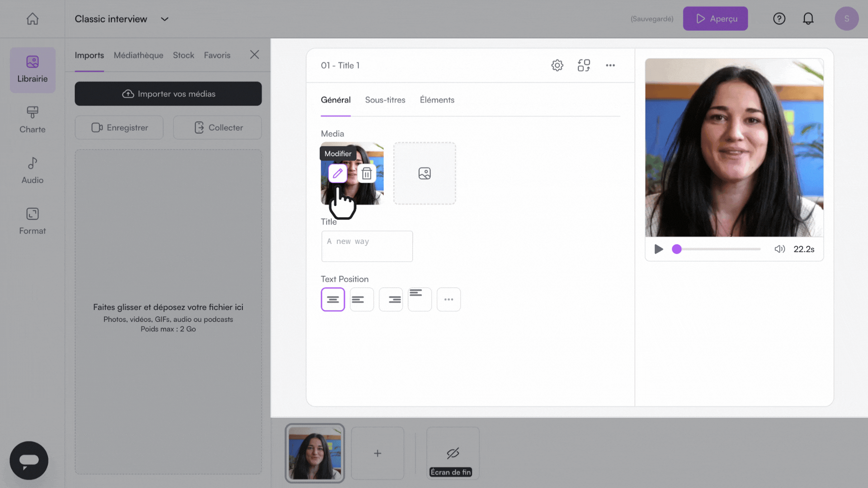
Task: Open the Format panel
Action: click(33, 221)
